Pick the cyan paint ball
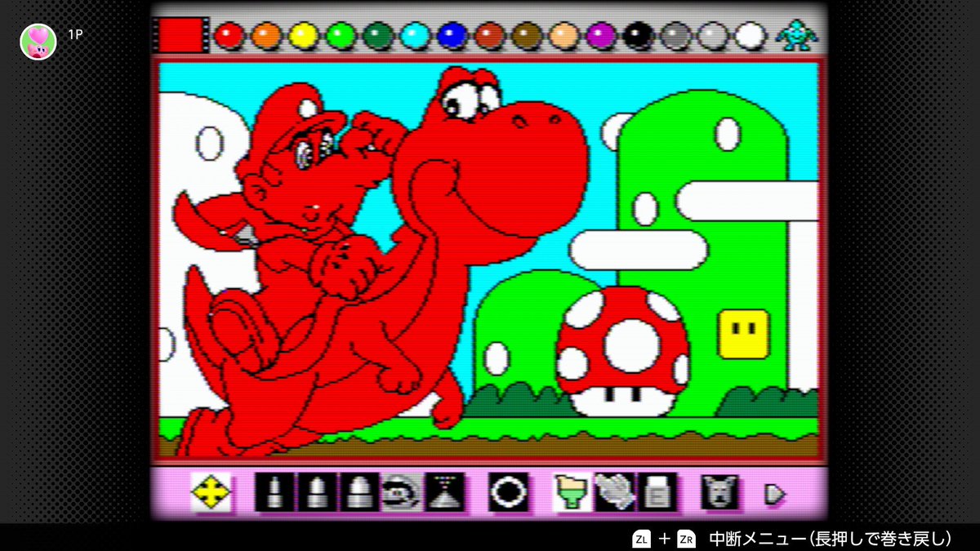The width and height of the screenshot is (980, 551). click(415, 35)
